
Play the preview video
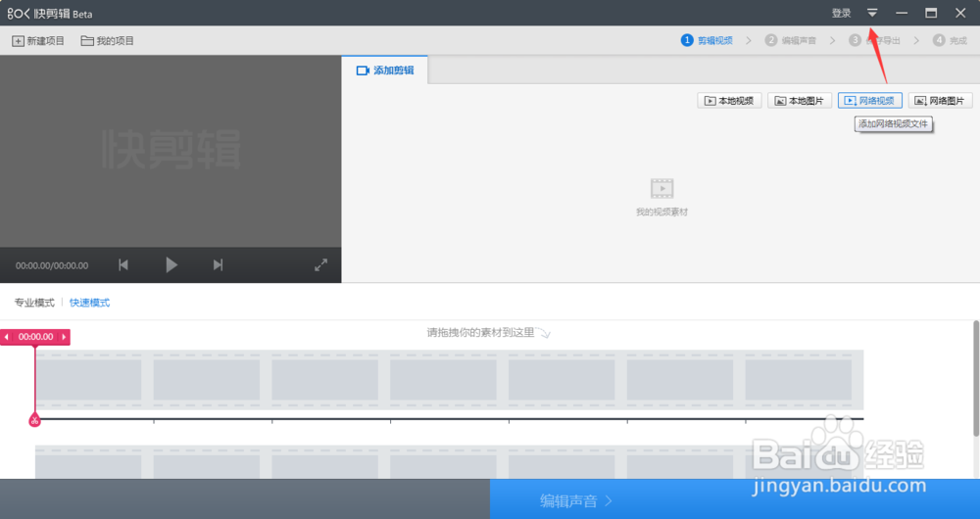click(x=171, y=264)
